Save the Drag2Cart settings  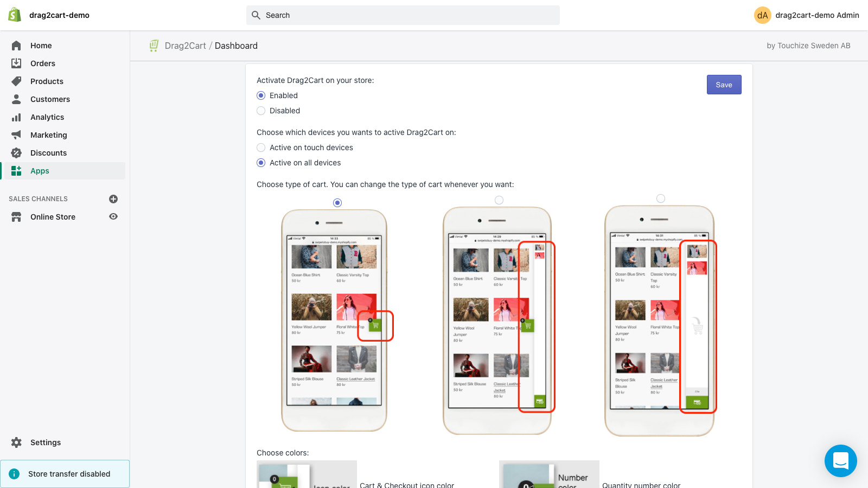724,85
